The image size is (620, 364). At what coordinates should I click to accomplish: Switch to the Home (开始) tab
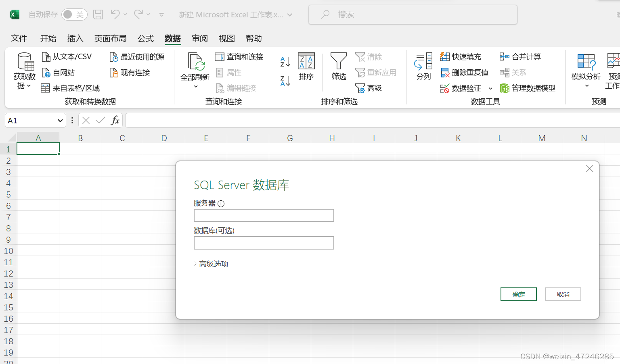click(x=48, y=38)
